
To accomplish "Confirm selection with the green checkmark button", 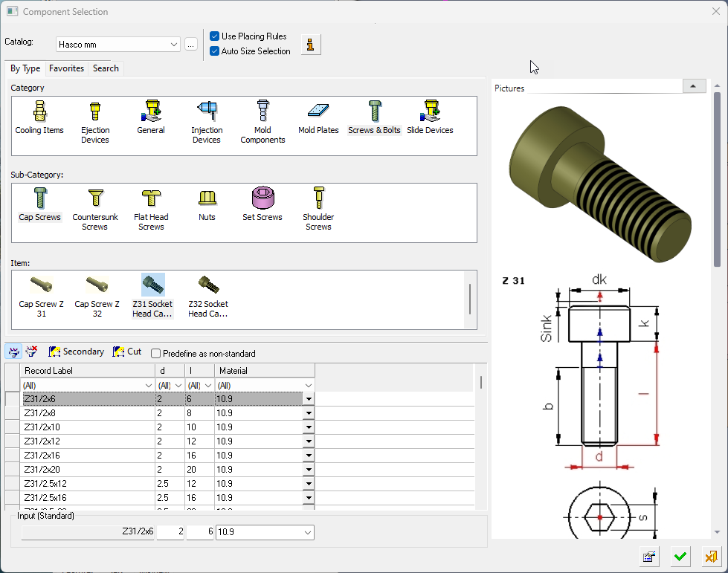I will coord(680,557).
